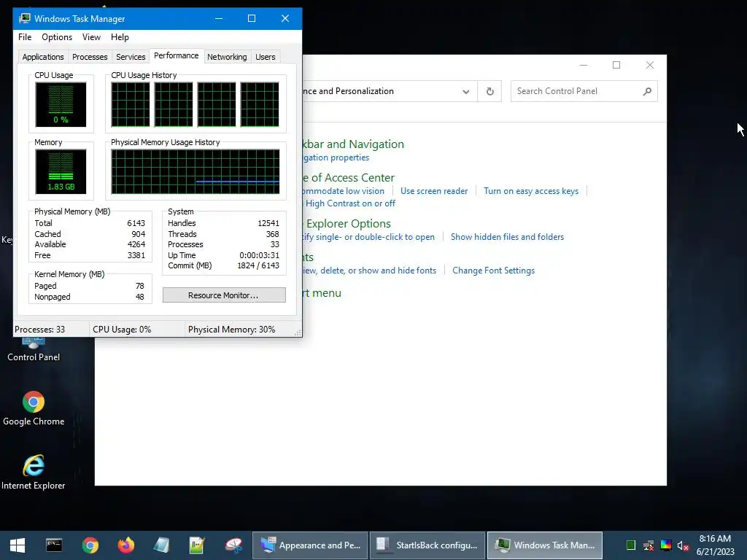747x560 pixels.
Task: Switch to the Processes tab
Action: (90, 57)
